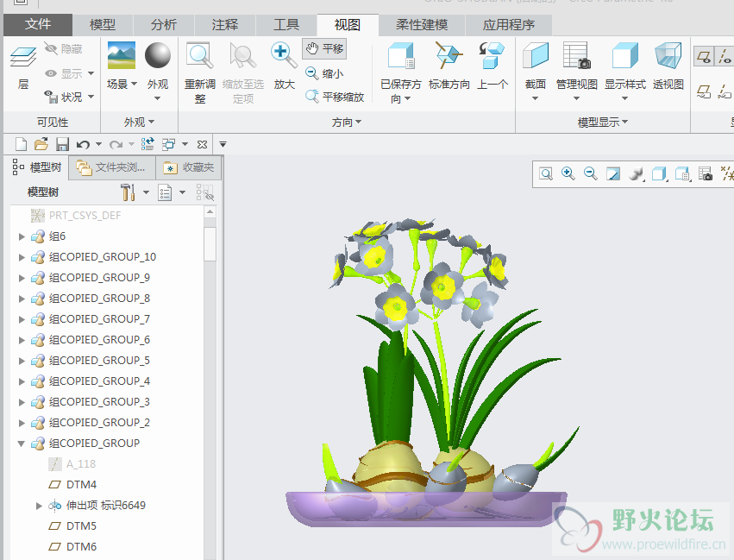Image resolution: width=734 pixels, height=560 pixels.
Task: Open the 文件 (File) menu
Action: click(38, 24)
